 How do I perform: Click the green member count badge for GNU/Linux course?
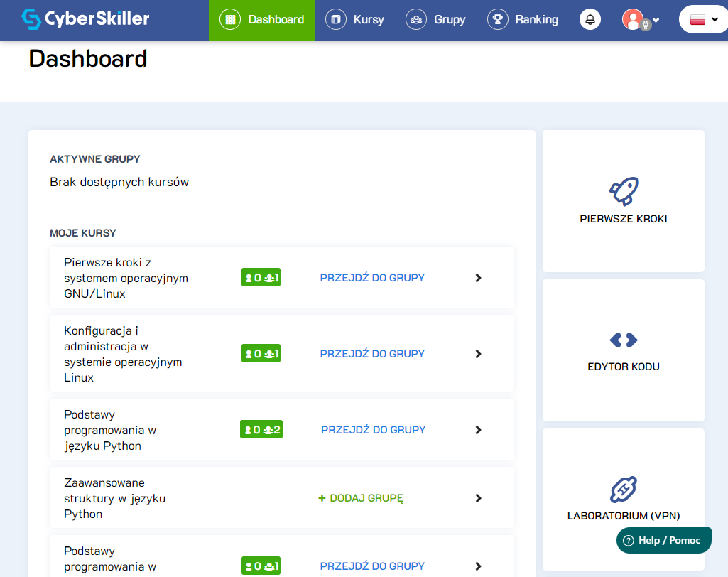point(261,278)
